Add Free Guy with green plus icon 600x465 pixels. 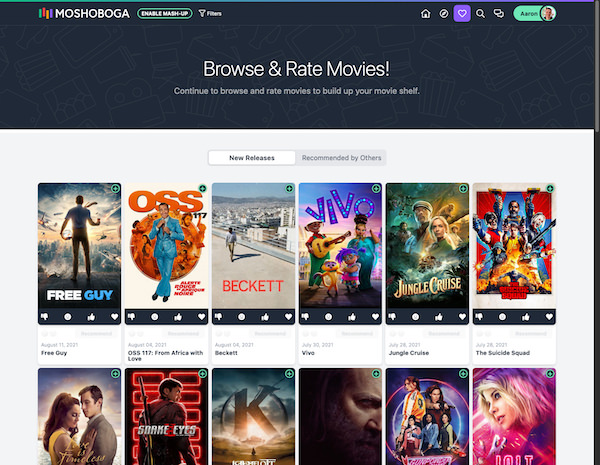[x=115, y=188]
